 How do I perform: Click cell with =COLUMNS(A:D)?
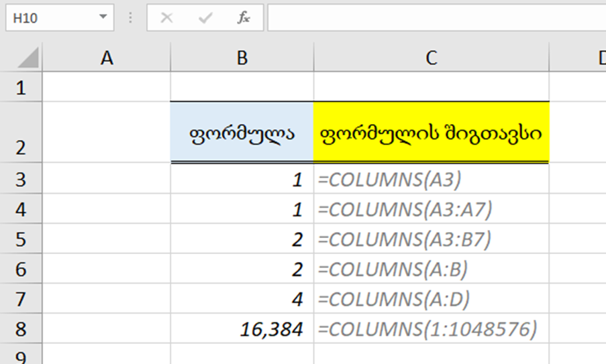pos(432,298)
